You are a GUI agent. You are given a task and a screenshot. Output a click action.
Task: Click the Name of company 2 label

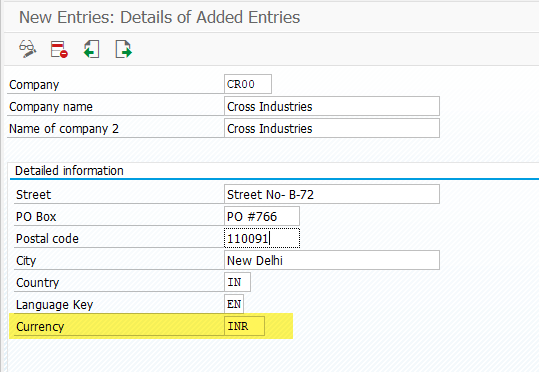click(64, 129)
